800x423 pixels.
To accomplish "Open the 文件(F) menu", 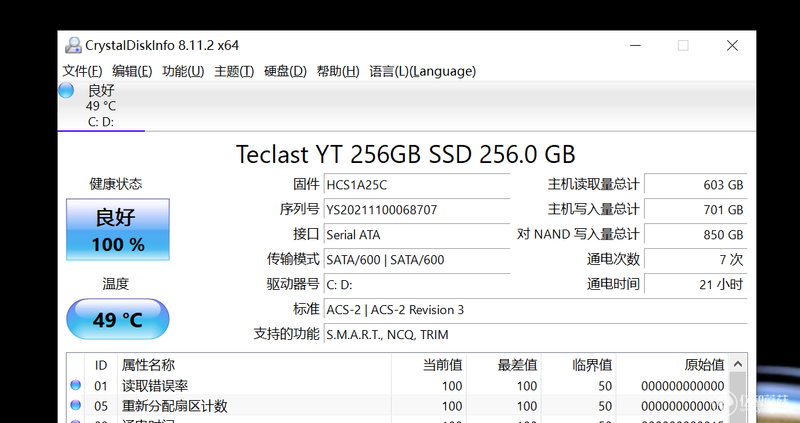I will coord(82,71).
